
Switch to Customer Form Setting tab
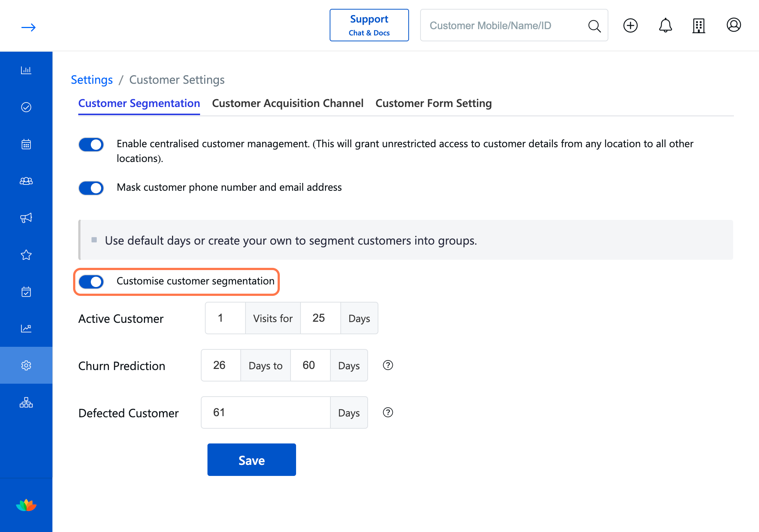[x=433, y=103]
